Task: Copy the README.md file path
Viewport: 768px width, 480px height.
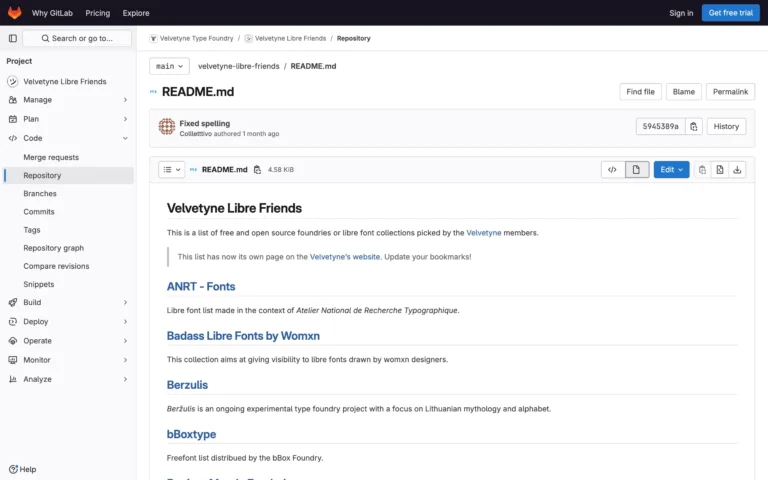Action: (257, 170)
